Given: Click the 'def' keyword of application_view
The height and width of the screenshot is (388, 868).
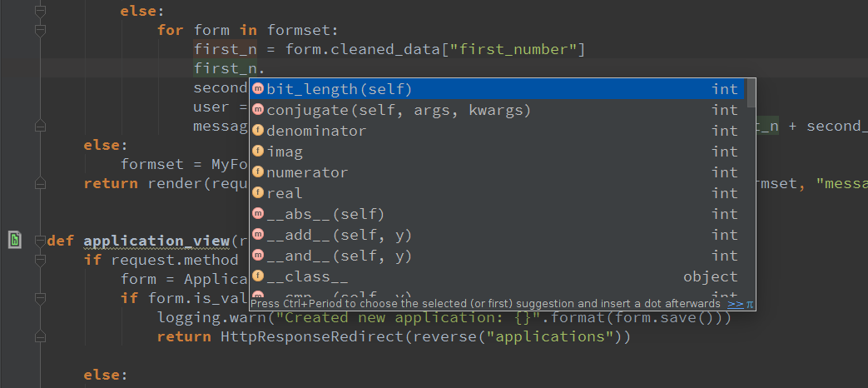Looking at the screenshot, I should 61,241.
